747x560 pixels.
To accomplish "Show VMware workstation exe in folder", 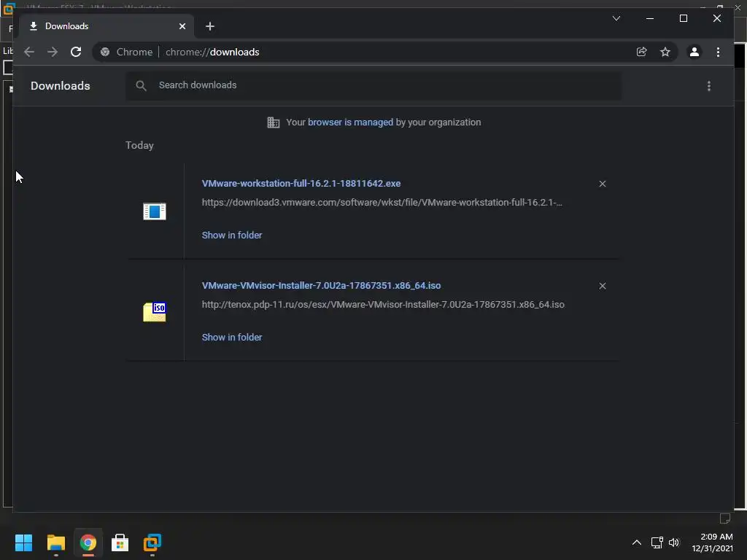I will [x=232, y=236].
